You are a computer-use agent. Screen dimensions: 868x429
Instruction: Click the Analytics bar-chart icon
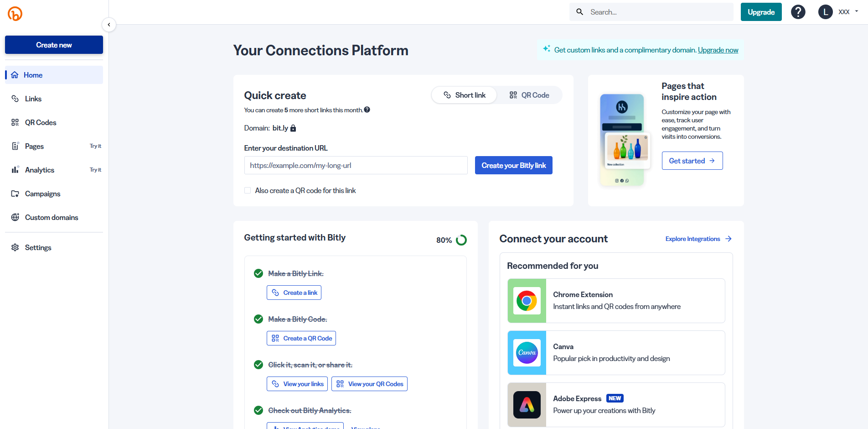point(15,170)
